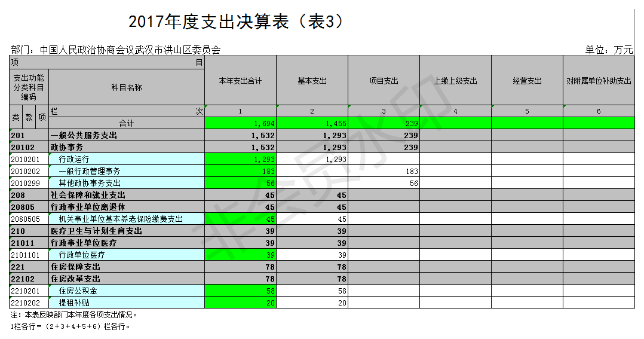Click the 项目支出 column header
644x339 pixels.
384,81
